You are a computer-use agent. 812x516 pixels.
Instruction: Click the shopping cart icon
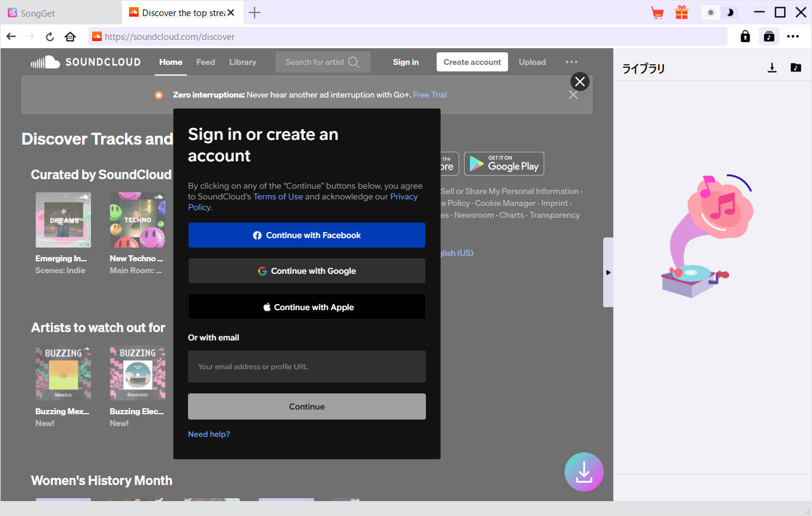pyautogui.click(x=657, y=12)
